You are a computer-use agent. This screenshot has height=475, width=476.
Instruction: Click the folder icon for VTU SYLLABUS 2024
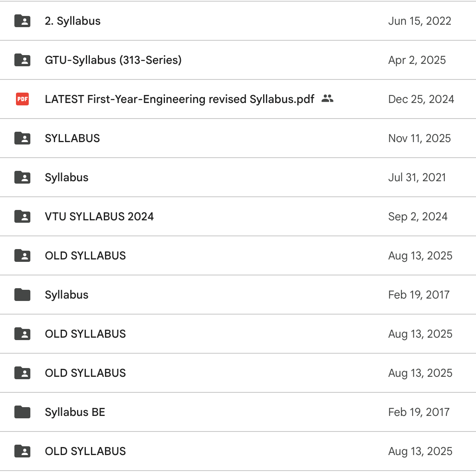(x=22, y=216)
